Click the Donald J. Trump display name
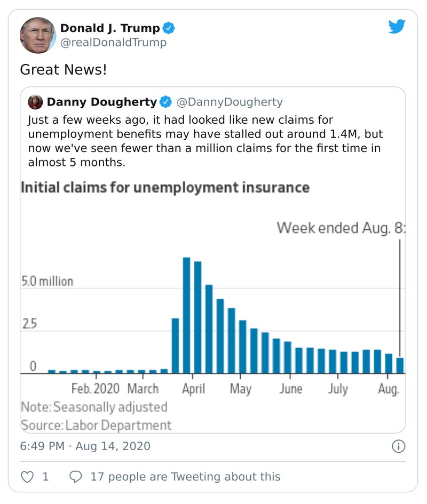This screenshot has height=504, width=427. pos(110,28)
